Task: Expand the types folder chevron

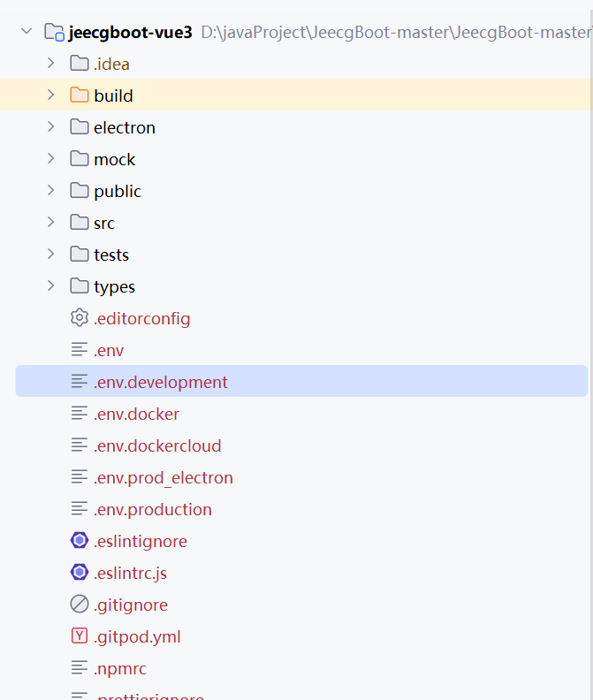Action: click(x=51, y=285)
